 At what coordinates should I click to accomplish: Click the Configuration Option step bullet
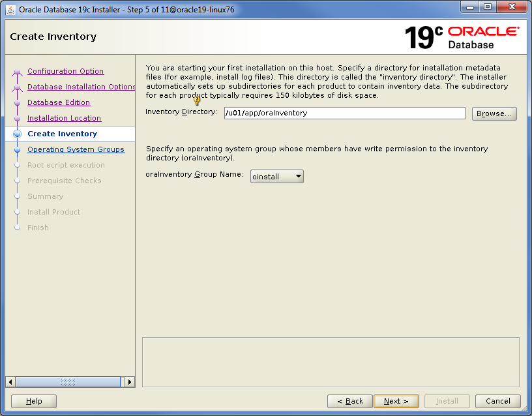point(18,72)
